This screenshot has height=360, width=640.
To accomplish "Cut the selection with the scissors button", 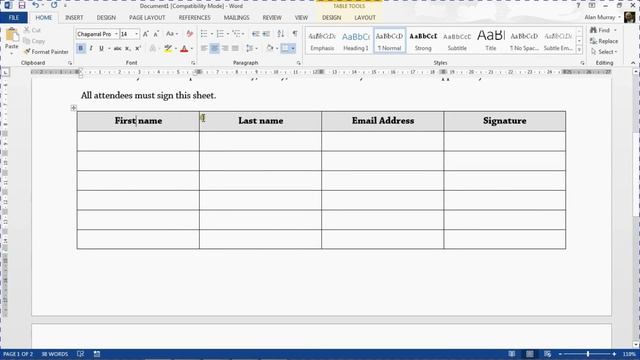I will (32, 31).
